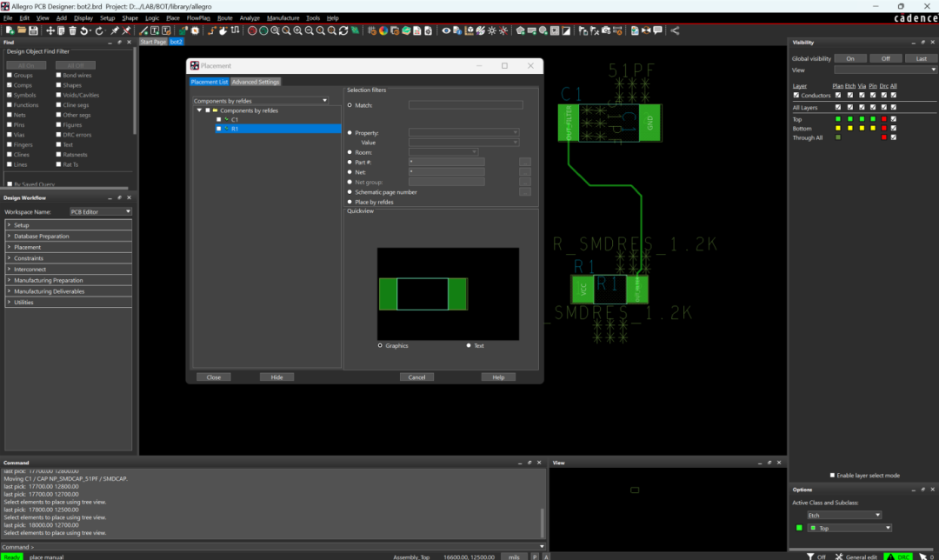Select the Text quickview radio button

coord(469,346)
